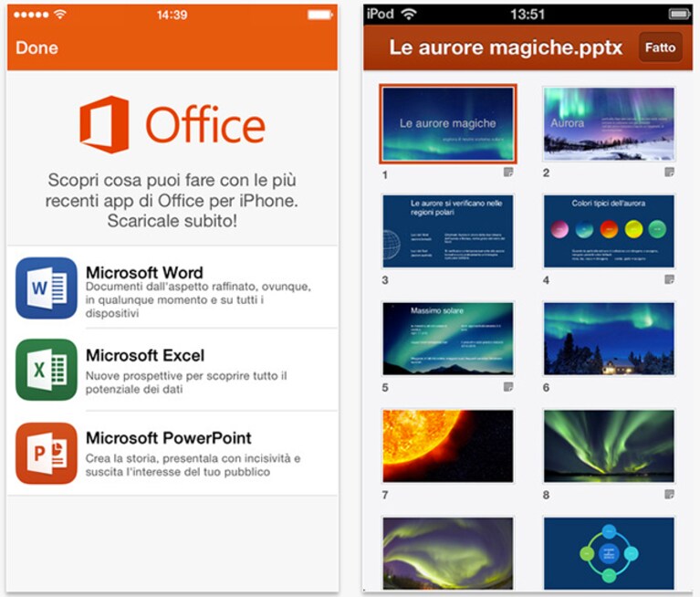Tap Word description 'Documenti dall'aspetto raffinato'
The width and height of the screenshot is (700, 597).
pos(198,299)
